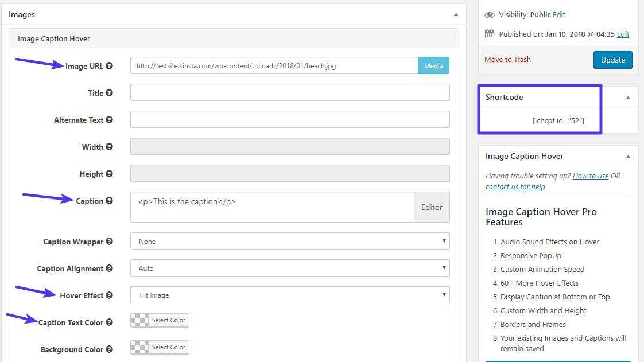This screenshot has height=362, width=644.
Task: Click the Title input field
Action: tap(290, 93)
